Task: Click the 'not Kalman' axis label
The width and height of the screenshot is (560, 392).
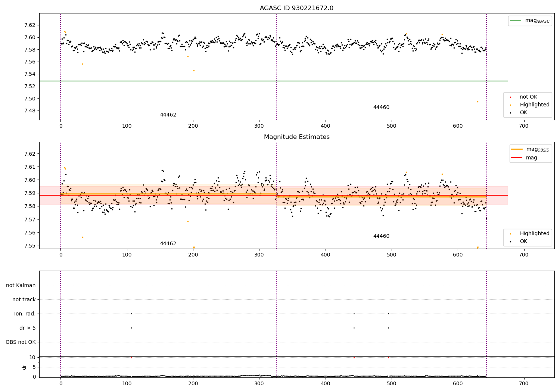Action: click(21, 286)
